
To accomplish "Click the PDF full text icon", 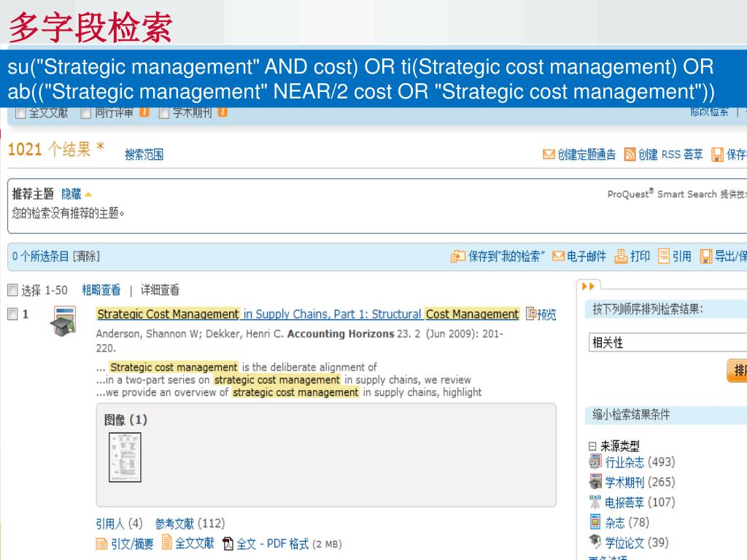I will tap(228, 543).
